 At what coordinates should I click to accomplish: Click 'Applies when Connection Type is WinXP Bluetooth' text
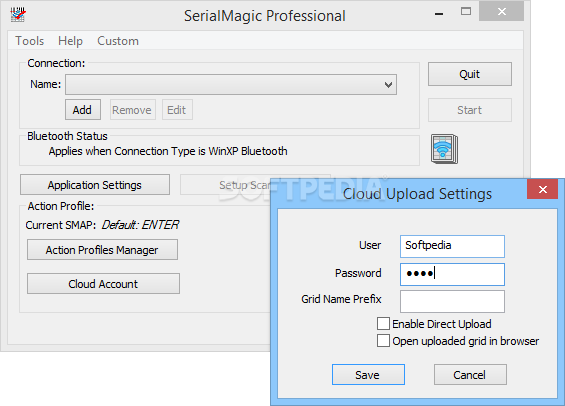168,151
